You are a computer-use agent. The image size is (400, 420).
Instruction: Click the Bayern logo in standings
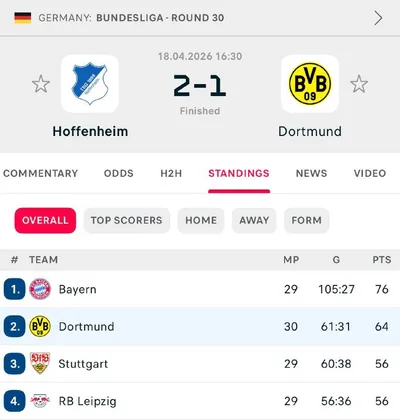click(40, 289)
